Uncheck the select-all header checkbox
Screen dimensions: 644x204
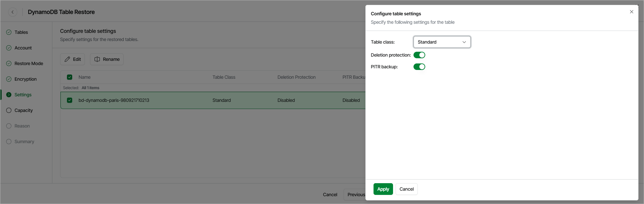(70, 77)
